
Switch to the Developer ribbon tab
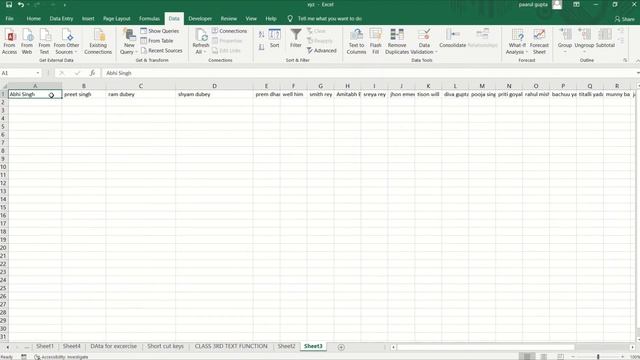[x=200, y=19]
